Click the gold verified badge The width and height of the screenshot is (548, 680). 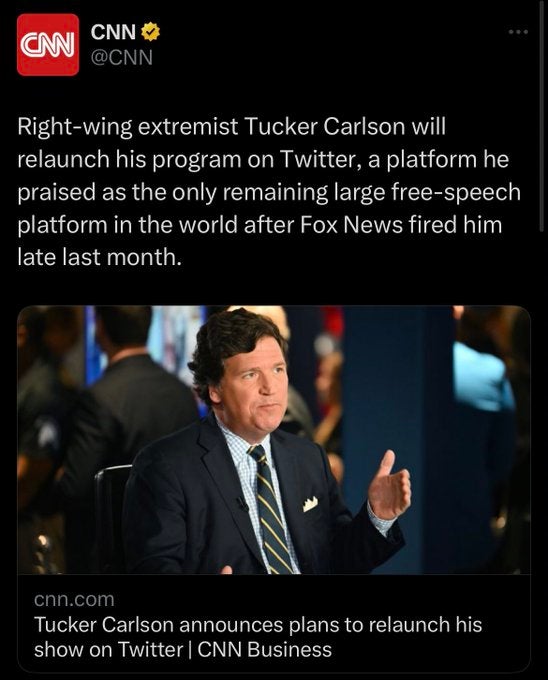[150, 32]
